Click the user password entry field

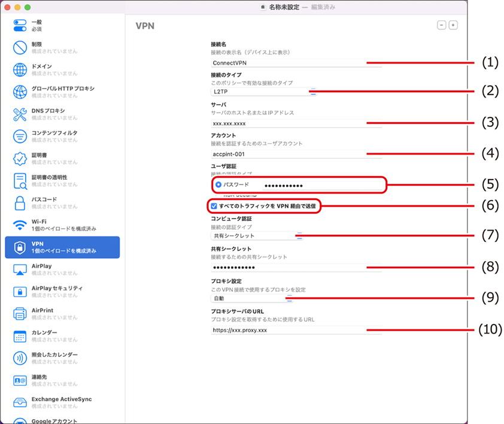323,186
